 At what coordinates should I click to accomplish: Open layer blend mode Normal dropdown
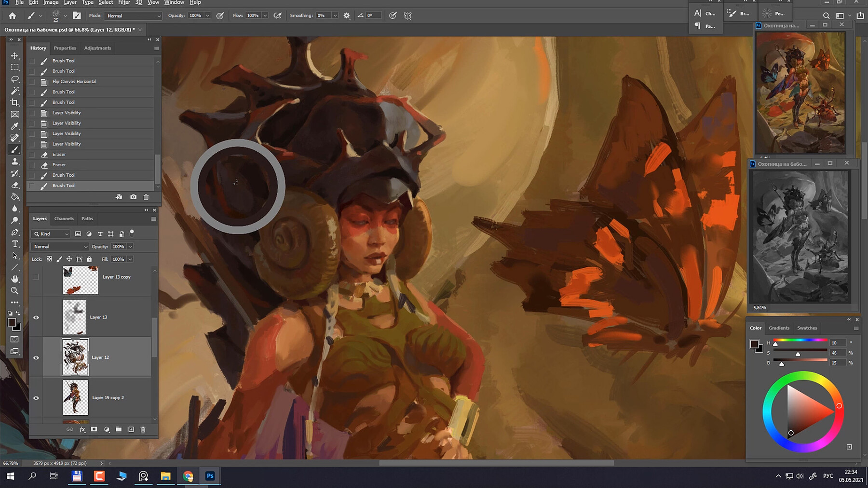point(60,247)
